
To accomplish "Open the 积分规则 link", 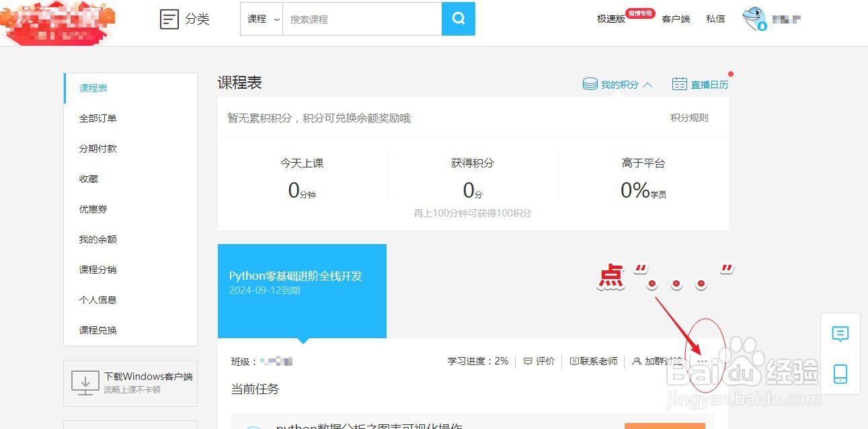I will click(689, 116).
